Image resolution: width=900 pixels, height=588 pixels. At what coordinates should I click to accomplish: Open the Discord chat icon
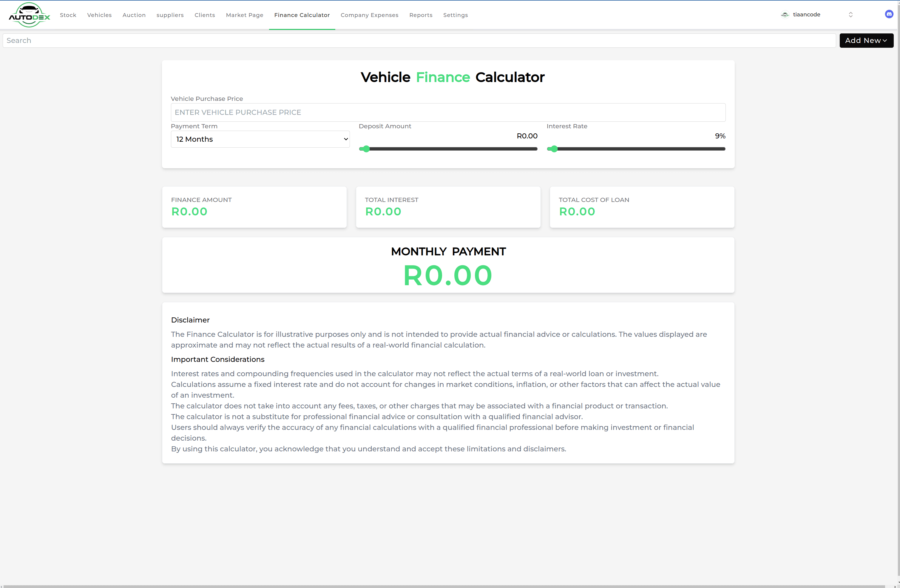pos(889,14)
